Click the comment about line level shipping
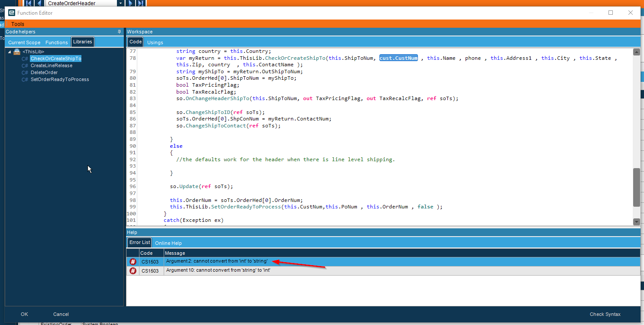 [x=285, y=159]
